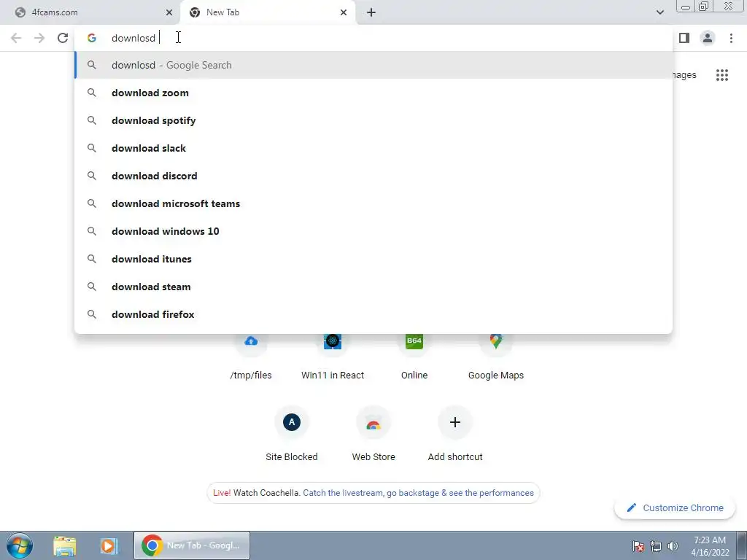The image size is (747, 560).
Task: Expand the tab search chevron
Action: [x=659, y=12]
